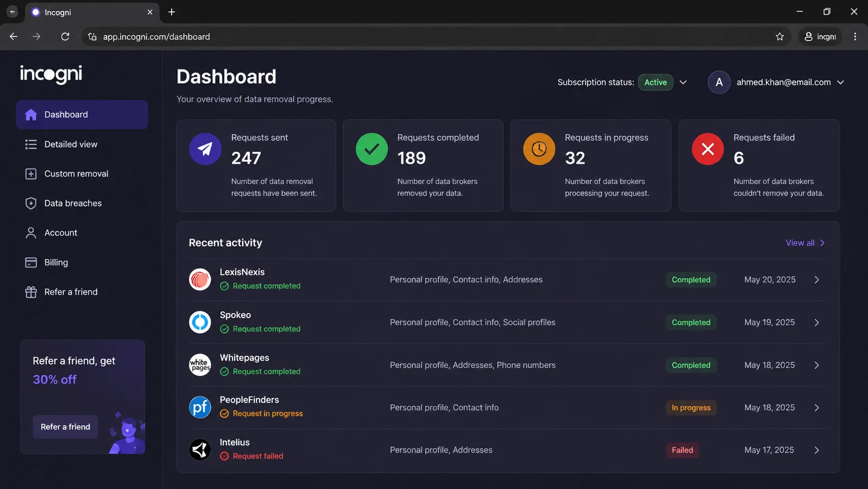Click the ahmed.khan@email.com account label
This screenshot has height=489, width=868.
pyautogui.click(x=783, y=82)
